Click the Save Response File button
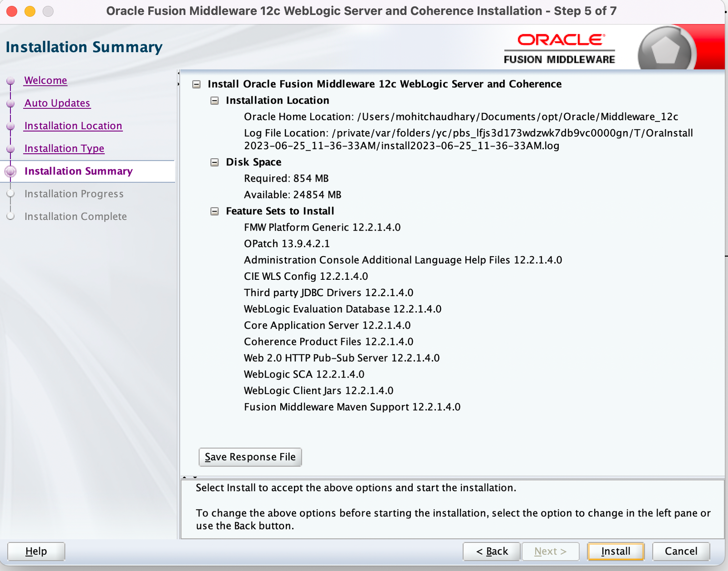The width and height of the screenshot is (728, 571). pos(250,457)
